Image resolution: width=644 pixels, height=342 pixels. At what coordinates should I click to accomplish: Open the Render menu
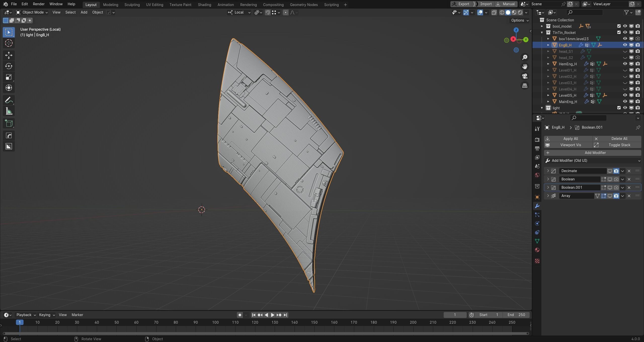[38, 4]
